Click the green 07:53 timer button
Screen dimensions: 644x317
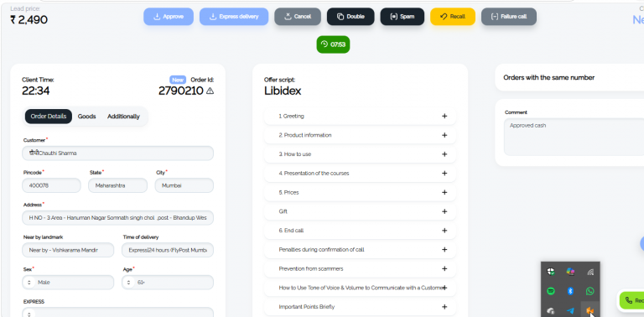click(333, 44)
